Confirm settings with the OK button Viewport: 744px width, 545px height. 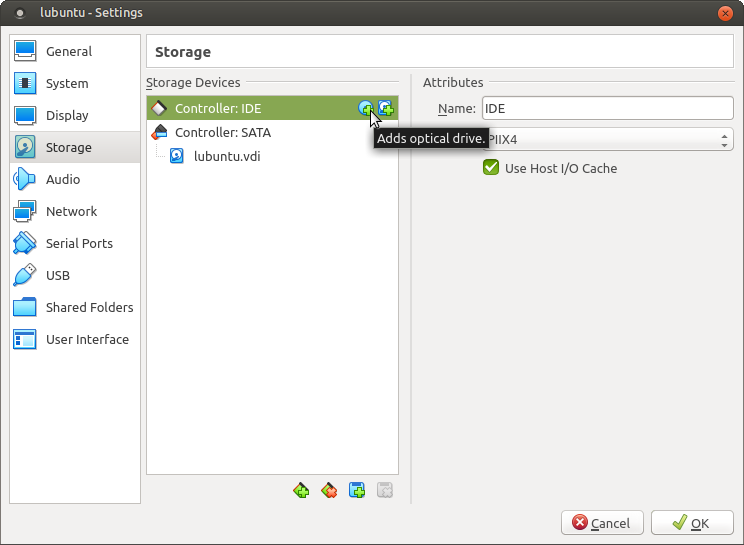pos(692,523)
